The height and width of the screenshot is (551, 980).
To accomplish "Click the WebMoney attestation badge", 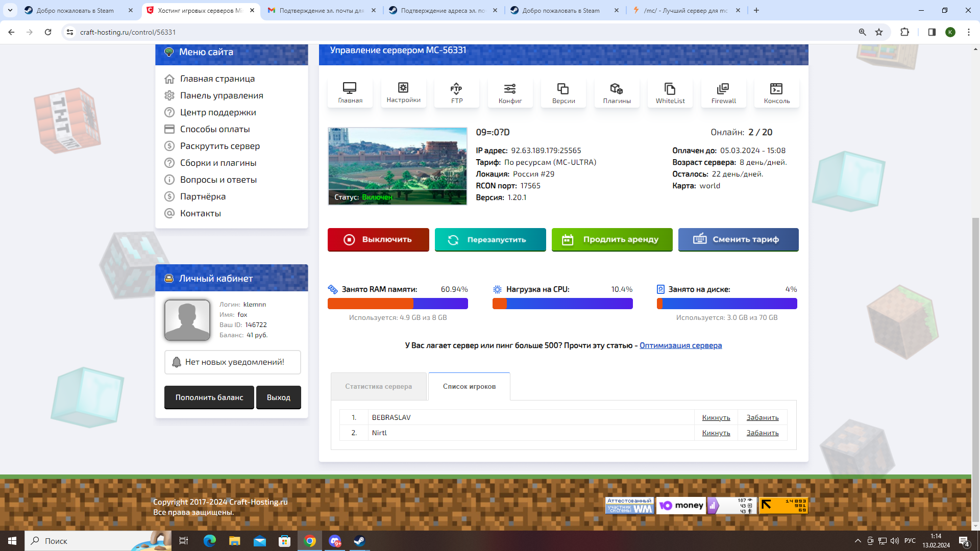I will click(629, 506).
